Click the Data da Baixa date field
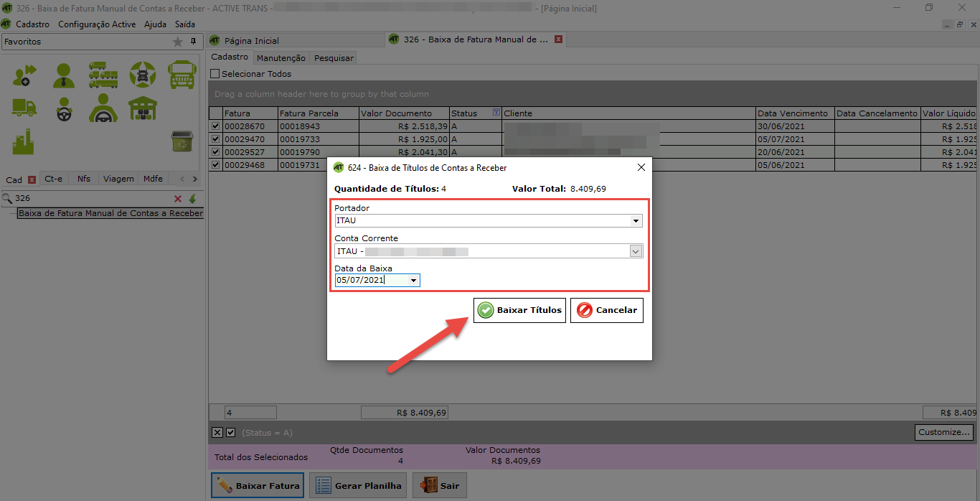 tap(370, 281)
